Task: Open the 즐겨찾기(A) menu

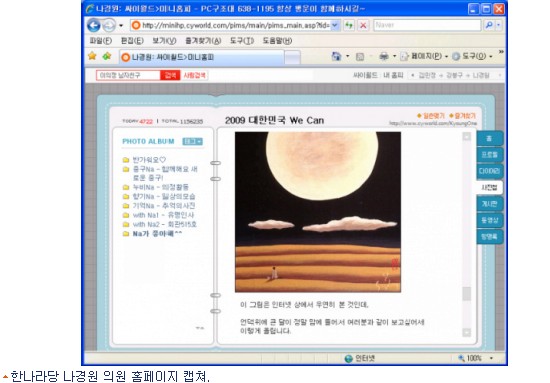Action: [x=203, y=41]
